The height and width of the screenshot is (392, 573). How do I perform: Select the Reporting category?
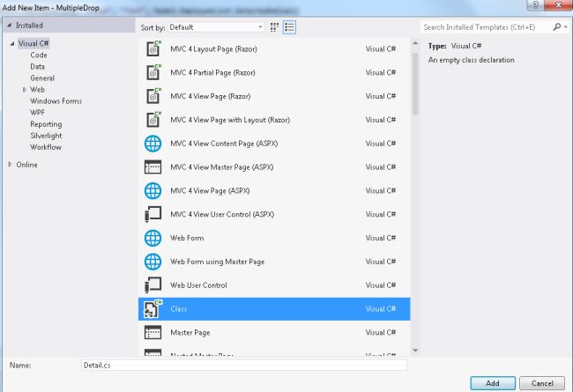click(x=46, y=124)
